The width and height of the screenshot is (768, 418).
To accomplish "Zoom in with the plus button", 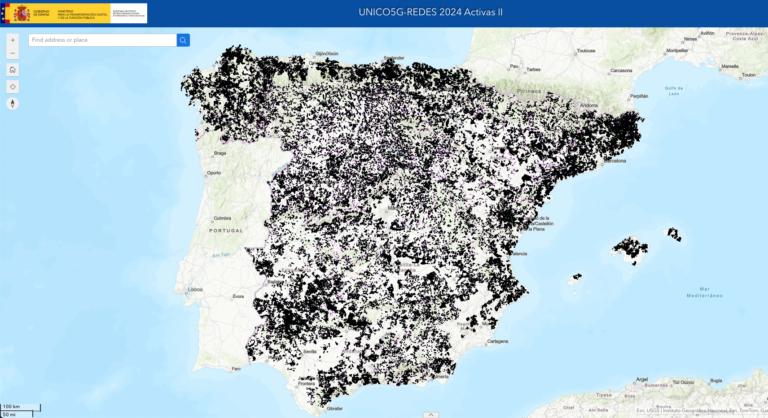I will click(x=13, y=40).
